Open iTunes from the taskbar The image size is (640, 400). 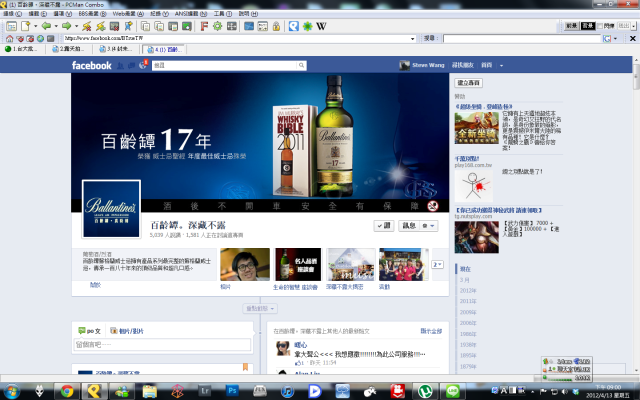click(287, 391)
